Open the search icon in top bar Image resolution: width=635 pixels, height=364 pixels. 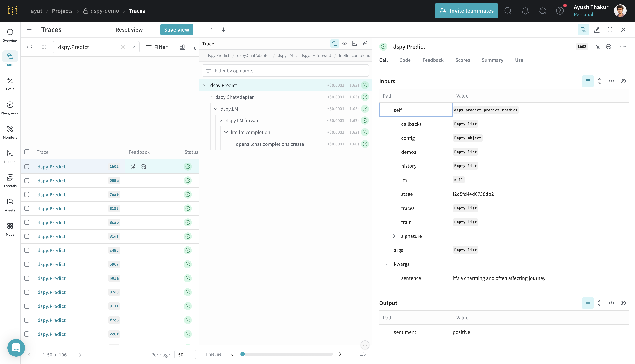508,11
